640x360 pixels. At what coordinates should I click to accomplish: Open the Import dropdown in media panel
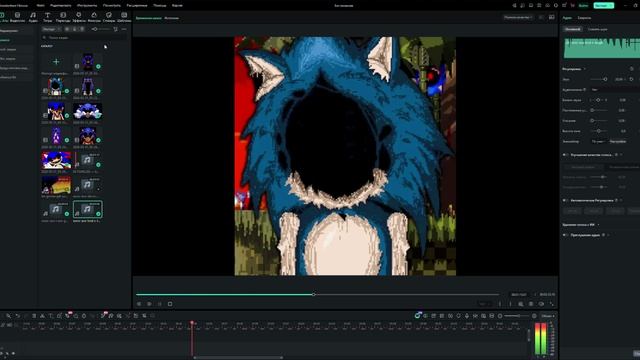coord(51,29)
